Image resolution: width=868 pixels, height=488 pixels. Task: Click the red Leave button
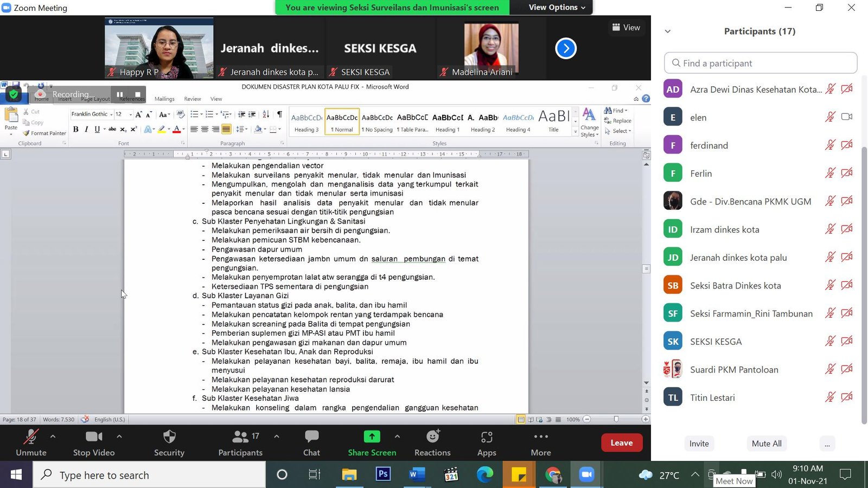tap(621, 442)
